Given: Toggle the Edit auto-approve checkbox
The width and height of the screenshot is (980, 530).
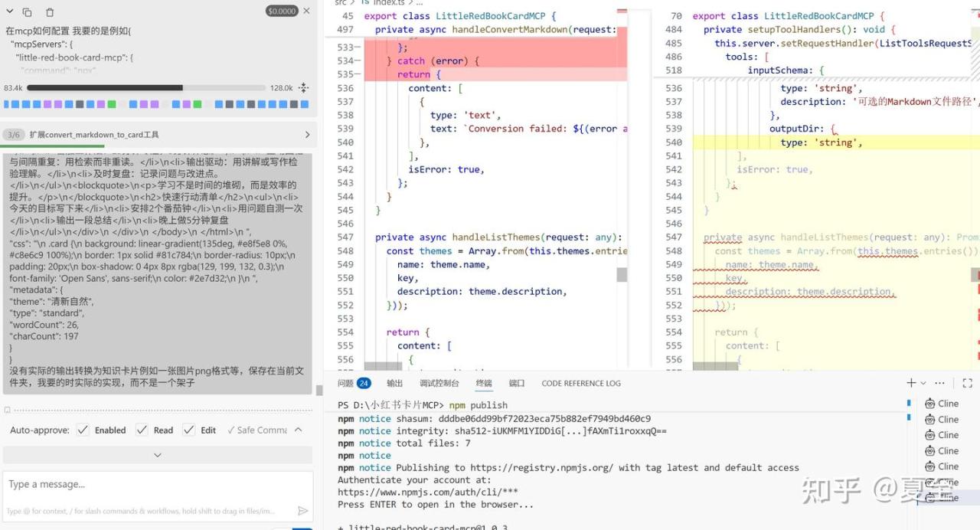Looking at the screenshot, I should point(189,430).
